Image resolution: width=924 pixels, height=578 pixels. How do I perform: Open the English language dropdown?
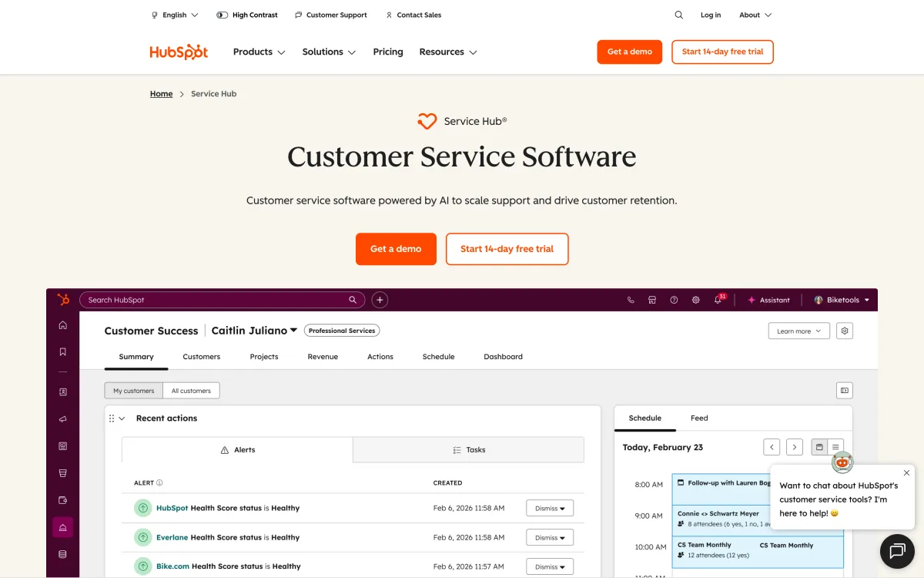(x=175, y=15)
